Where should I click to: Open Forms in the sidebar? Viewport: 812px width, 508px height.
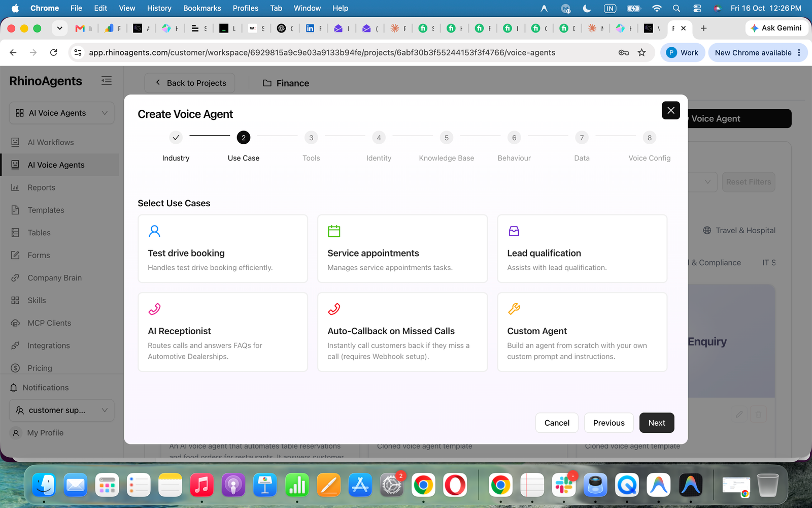[x=39, y=255]
